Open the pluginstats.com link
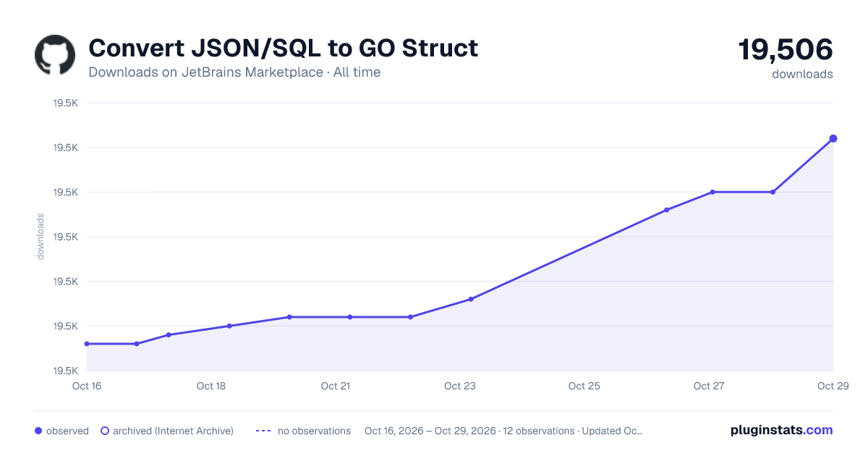Image resolution: width=868 pixels, height=456 pixels. coord(782,430)
